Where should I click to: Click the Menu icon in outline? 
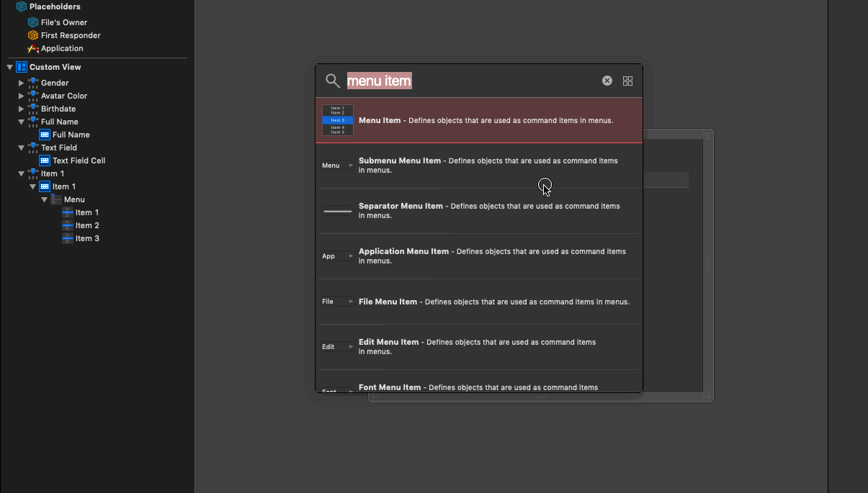point(56,199)
